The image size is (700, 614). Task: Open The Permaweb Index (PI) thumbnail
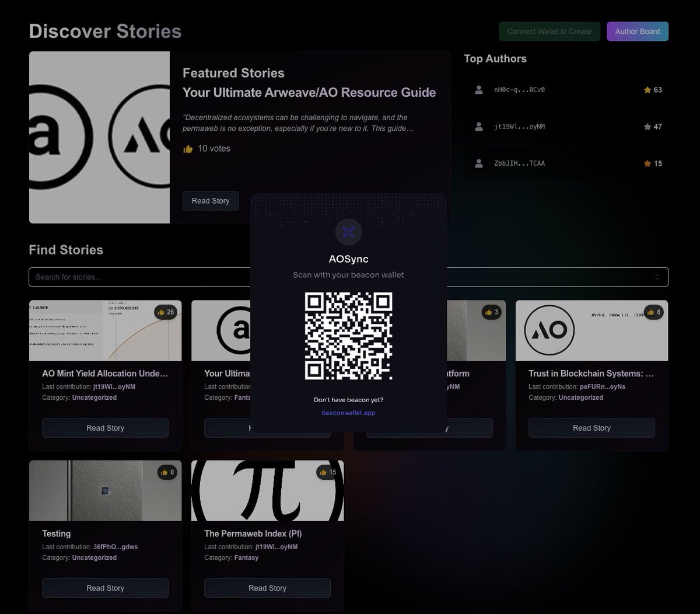pyautogui.click(x=268, y=490)
